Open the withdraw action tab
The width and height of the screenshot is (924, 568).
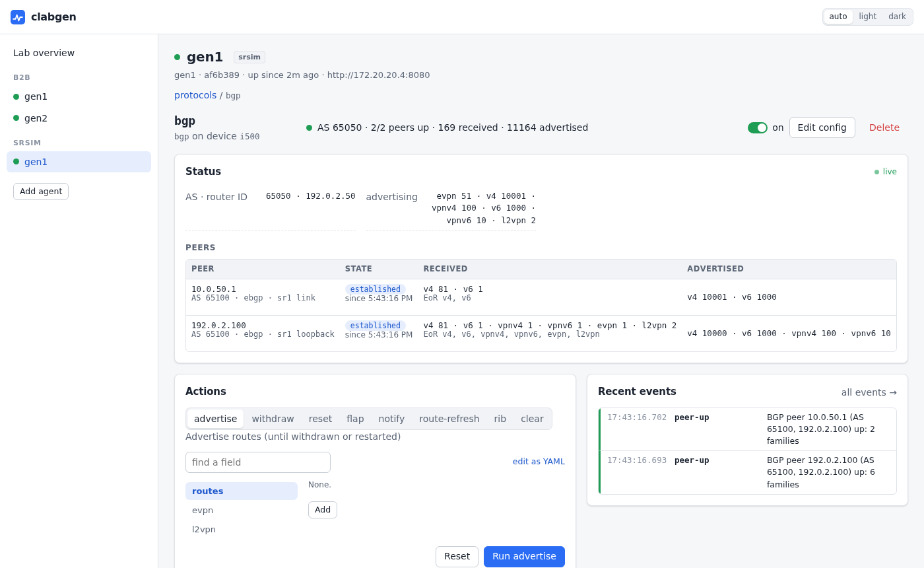pyautogui.click(x=273, y=419)
